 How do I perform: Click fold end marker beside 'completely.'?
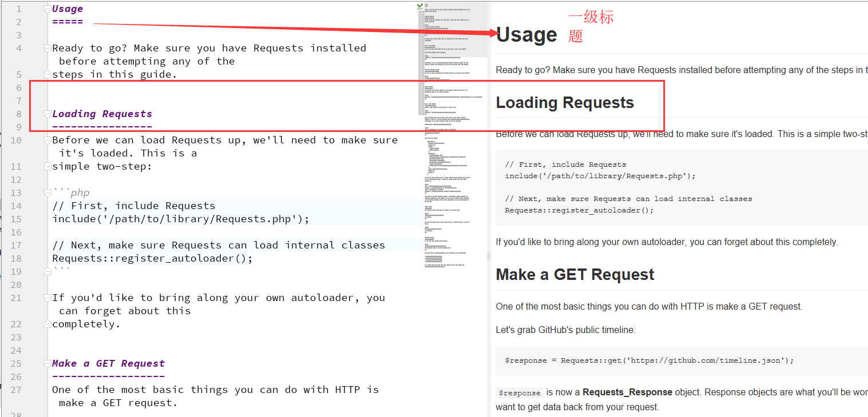click(48, 324)
